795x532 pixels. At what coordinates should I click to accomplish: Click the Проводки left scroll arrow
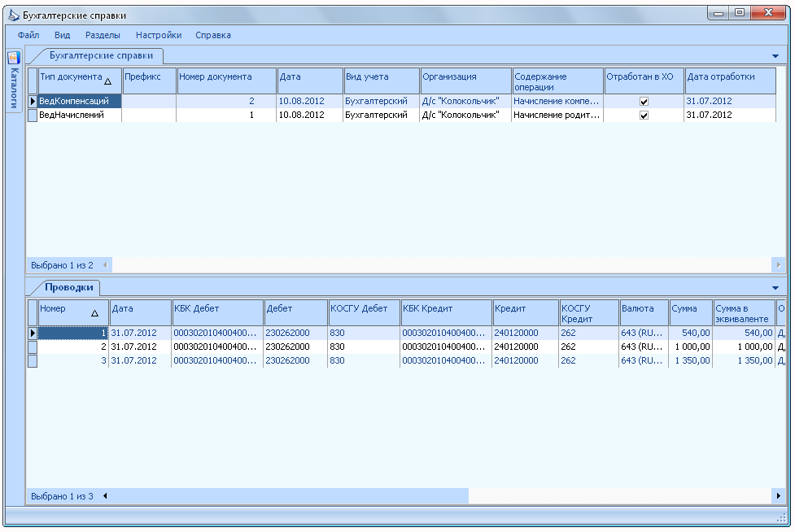(106, 496)
